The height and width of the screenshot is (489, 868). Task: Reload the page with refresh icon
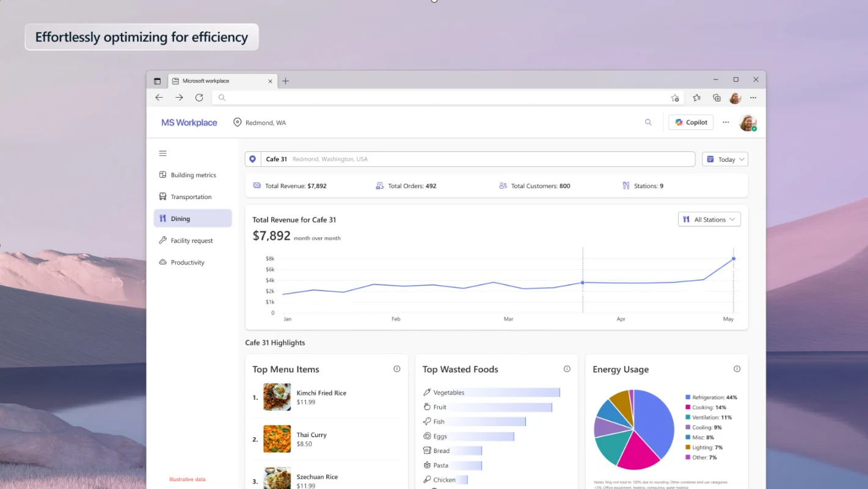(x=199, y=98)
